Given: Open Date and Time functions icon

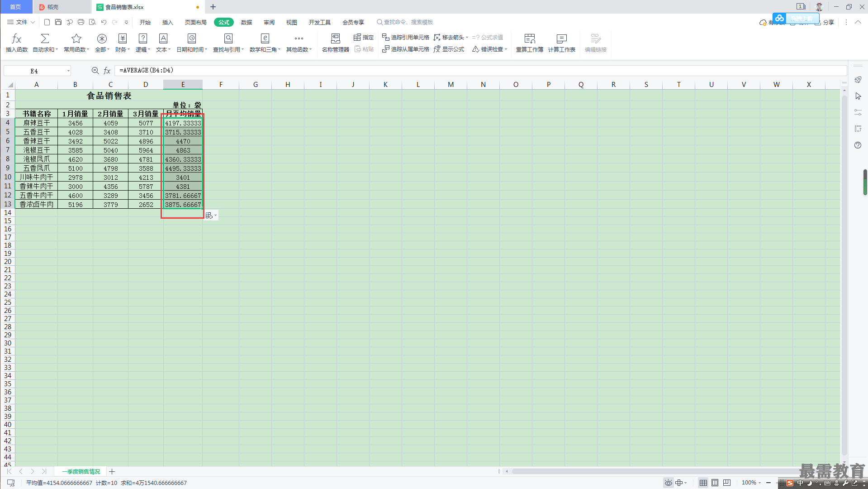Looking at the screenshot, I should point(192,39).
